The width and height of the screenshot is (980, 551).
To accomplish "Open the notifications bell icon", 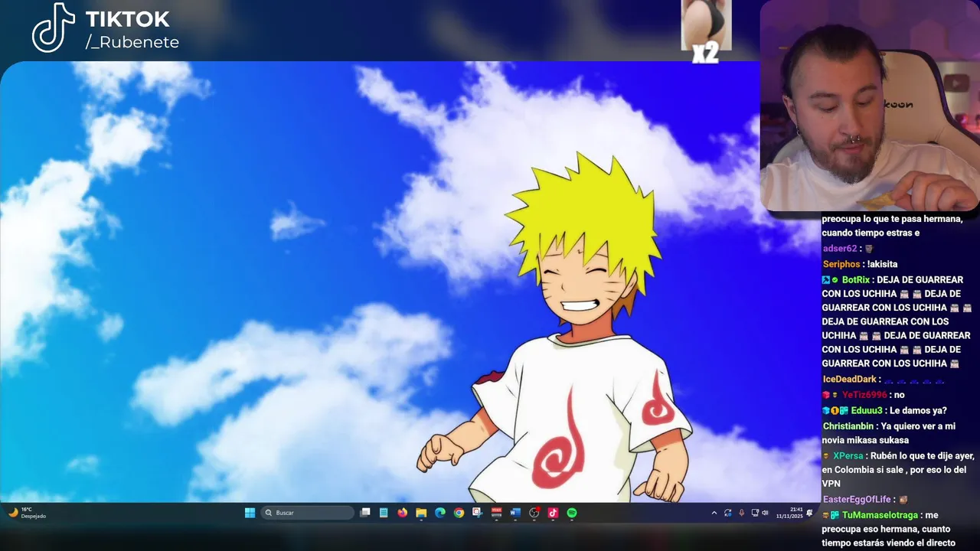I will [809, 513].
